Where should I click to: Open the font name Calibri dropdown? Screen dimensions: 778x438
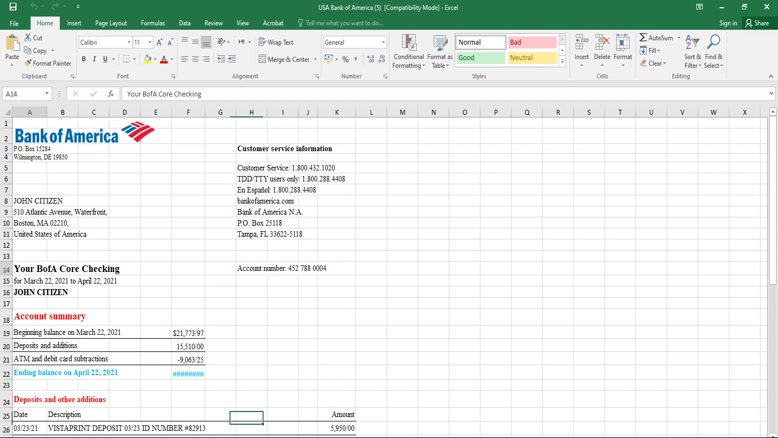click(129, 43)
